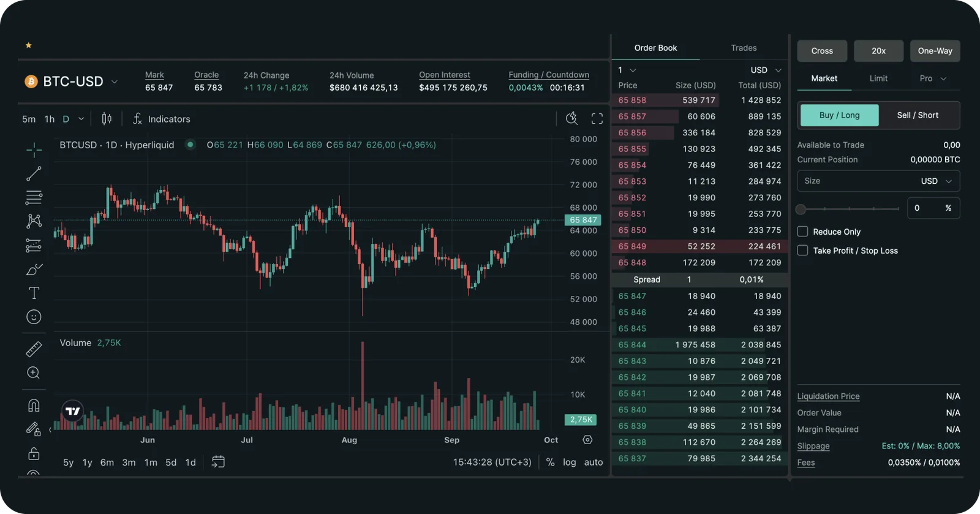Click the position size slider handle
The height and width of the screenshot is (514, 980).
[x=801, y=209]
